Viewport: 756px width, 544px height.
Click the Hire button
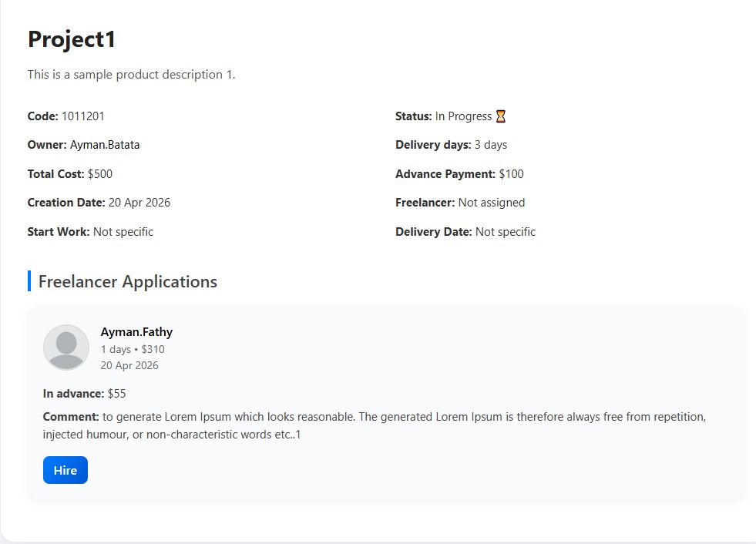pyautogui.click(x=66, y=470)
